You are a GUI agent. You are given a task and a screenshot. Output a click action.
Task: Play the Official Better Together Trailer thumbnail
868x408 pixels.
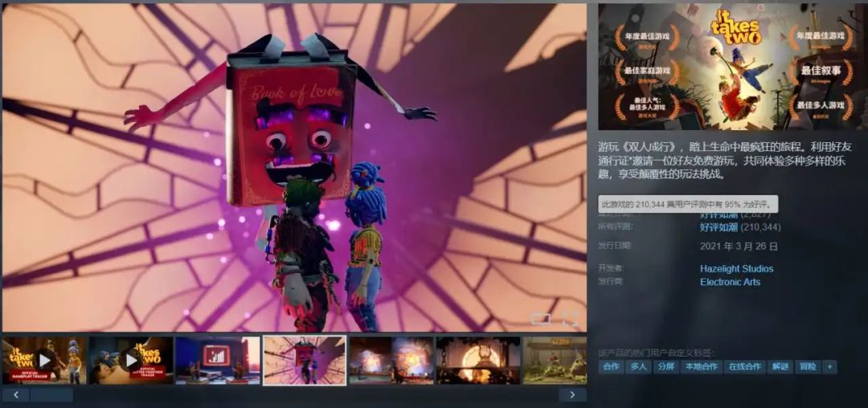click(x=131, y=361)
